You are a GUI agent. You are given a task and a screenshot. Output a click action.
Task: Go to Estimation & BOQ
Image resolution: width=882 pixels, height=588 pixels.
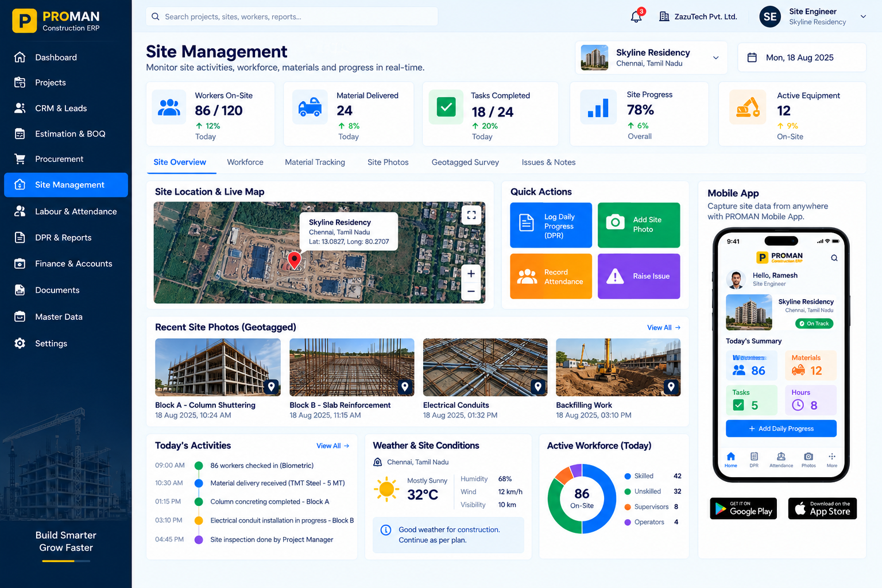point(66,134)
